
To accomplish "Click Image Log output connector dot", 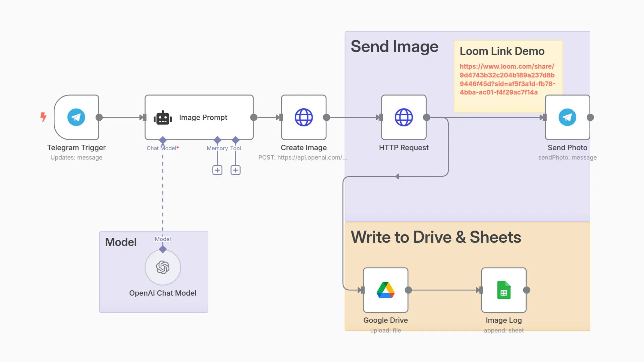I will 527,290.
